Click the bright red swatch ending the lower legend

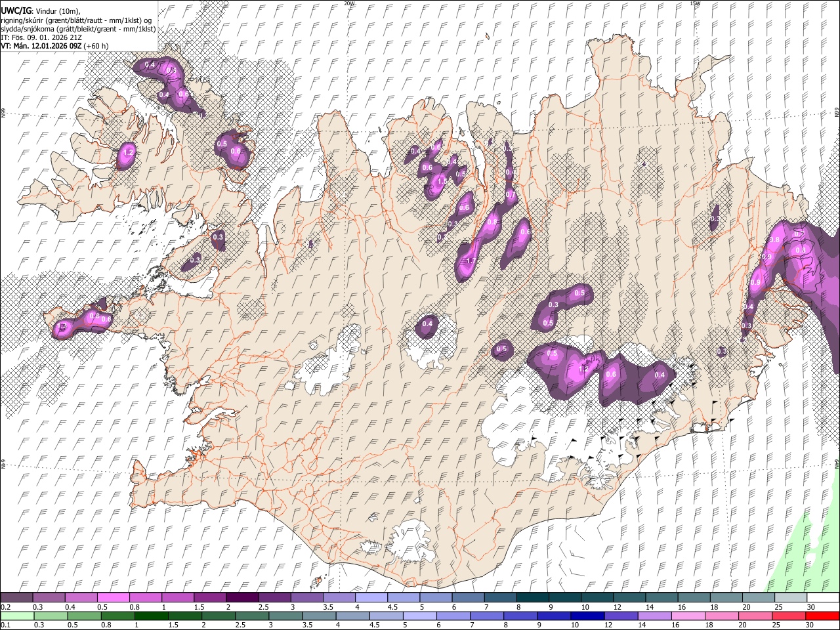pos(822,616)
